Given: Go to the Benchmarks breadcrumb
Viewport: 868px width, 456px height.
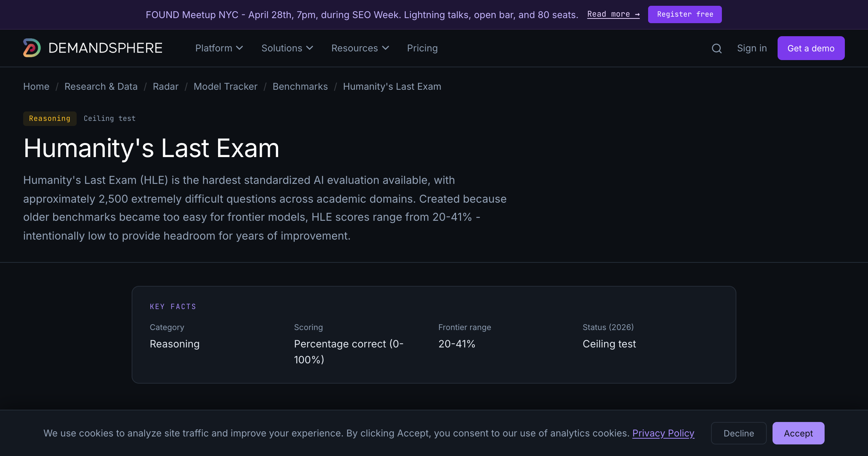Looking at the screenshot, I should [300, 86].
